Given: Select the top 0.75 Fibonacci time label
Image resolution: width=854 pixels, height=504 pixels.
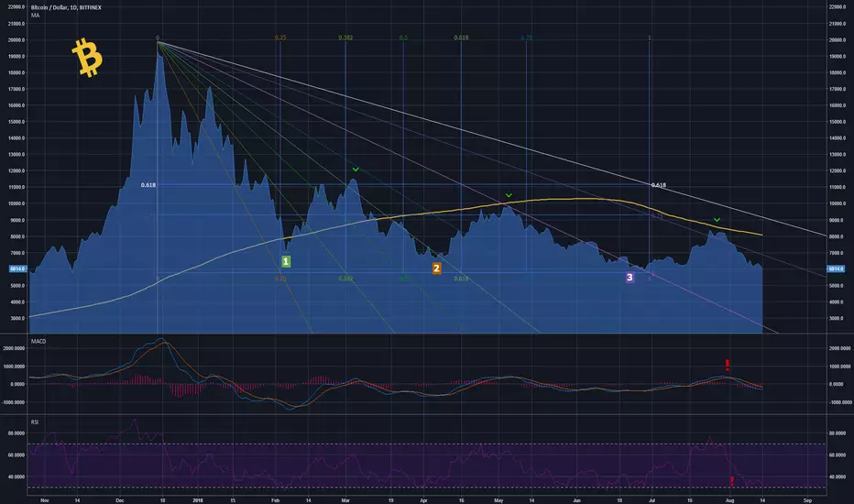Looking at the screenshot, I should coord(526,38).
